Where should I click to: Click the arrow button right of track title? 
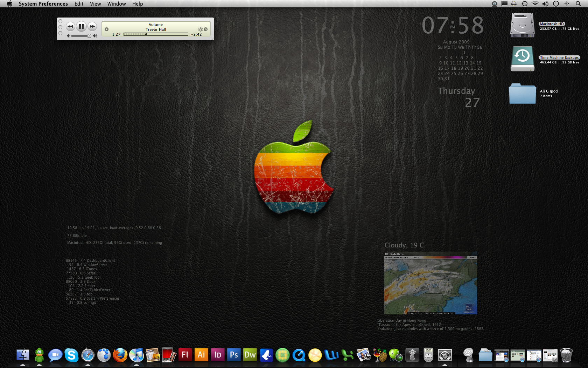(206, 29)
